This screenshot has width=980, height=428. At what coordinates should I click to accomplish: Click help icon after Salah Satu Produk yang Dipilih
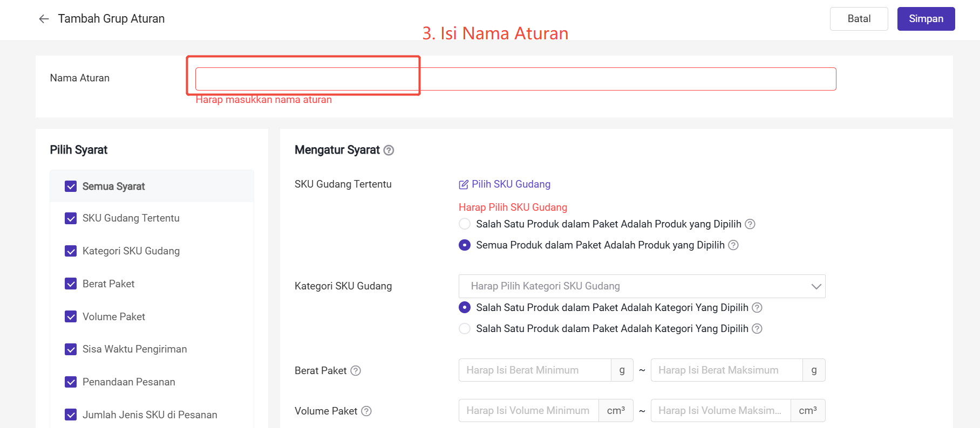(x=750, y=224)
